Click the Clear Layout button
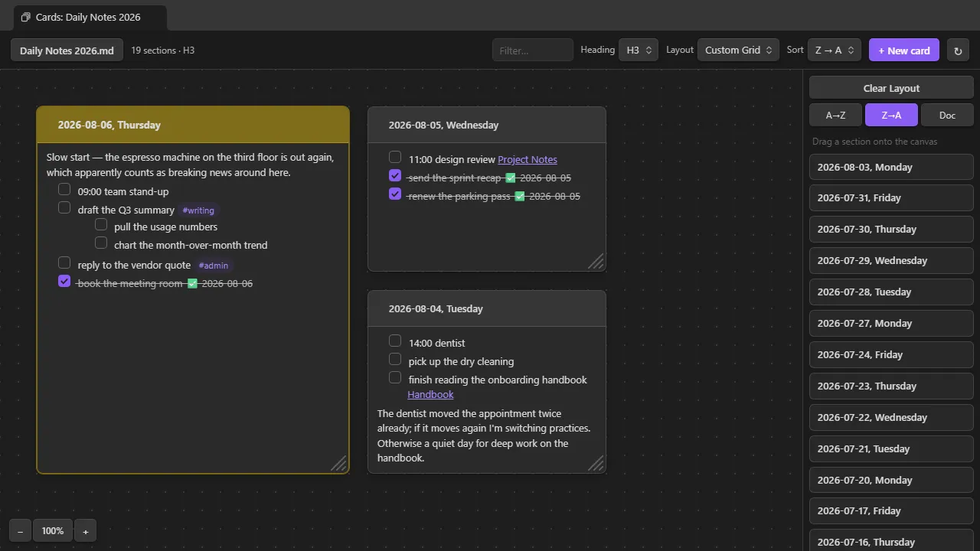This screenshot has height=551, width=980. tap(891, 88)
